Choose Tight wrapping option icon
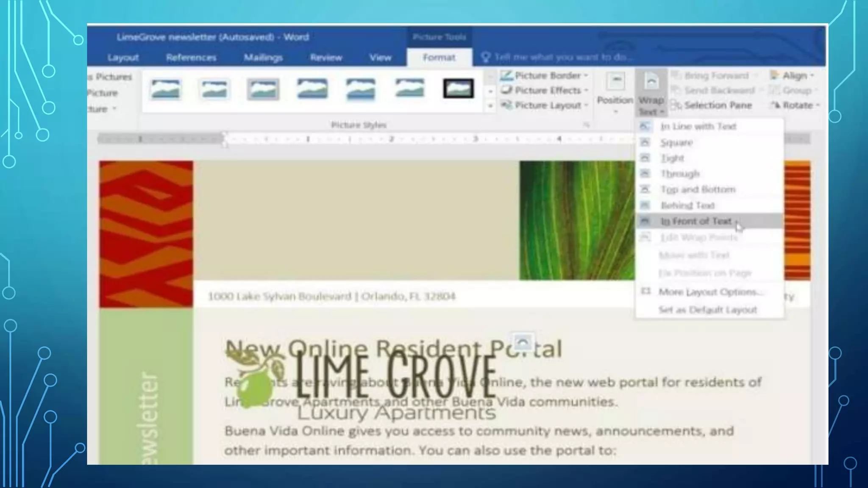The image size is (868, 488). (645, 158)
